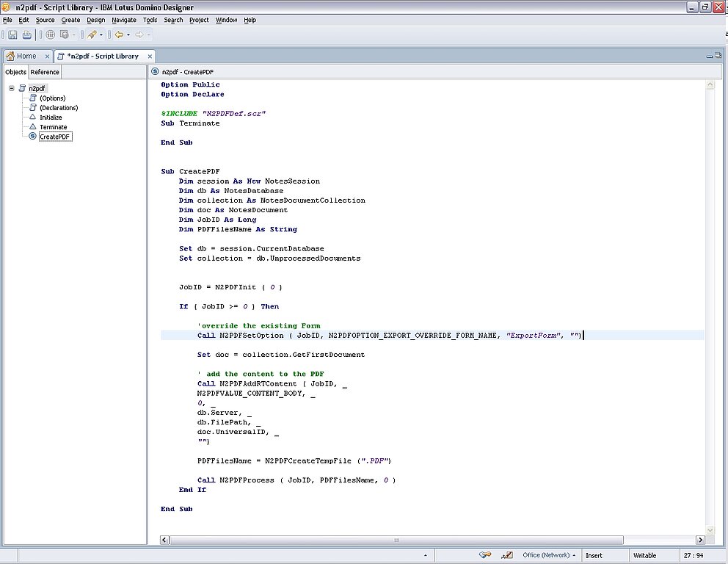
Task: Click the highlighted N2PDFSetOption code line
Action: (x=432, y=336)
